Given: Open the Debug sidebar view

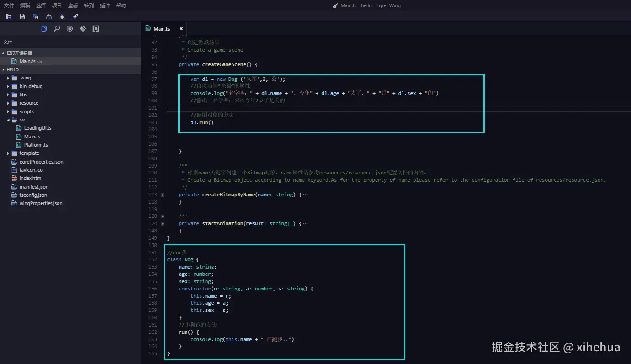Looking at the screenshot, I should [x=70, y=29].
